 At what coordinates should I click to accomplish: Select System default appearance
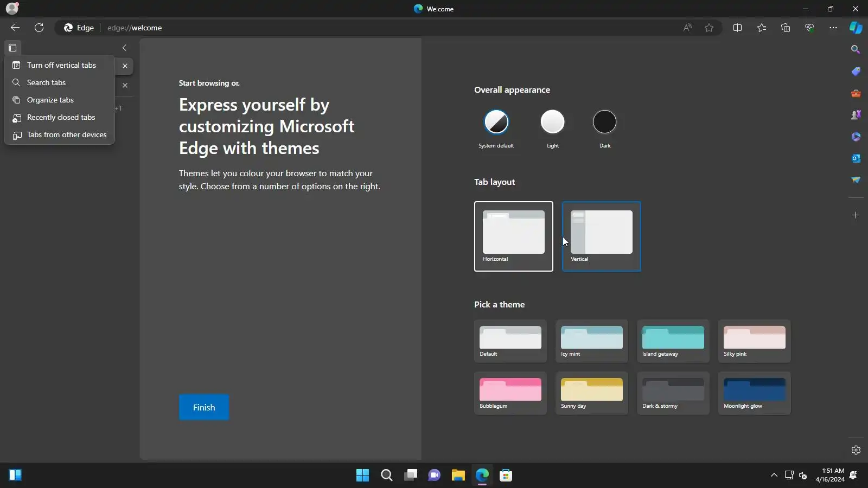[496, 122]
